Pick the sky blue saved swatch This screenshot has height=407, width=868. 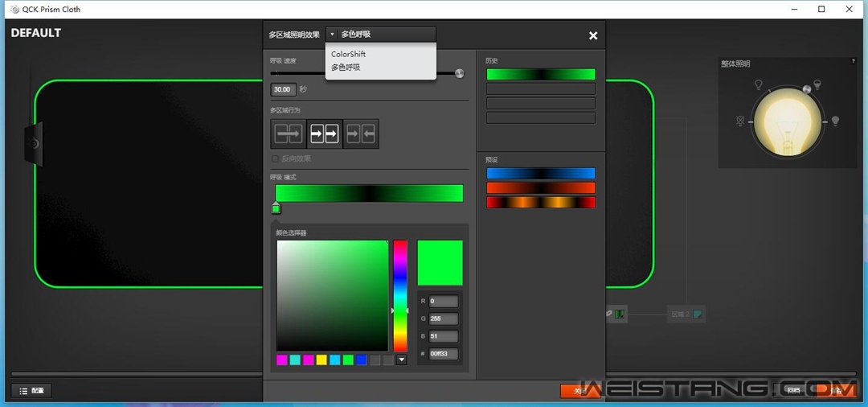pos(335,360)
